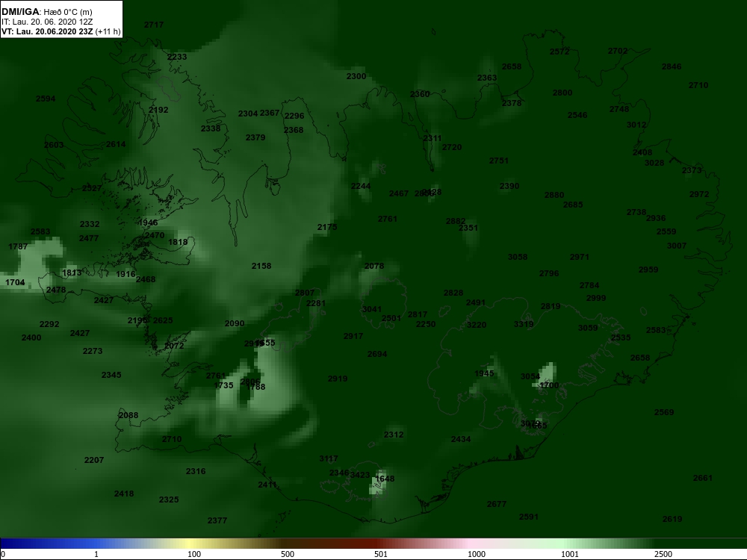
Task: Select the low value 1704
Action: coord(15,282)
